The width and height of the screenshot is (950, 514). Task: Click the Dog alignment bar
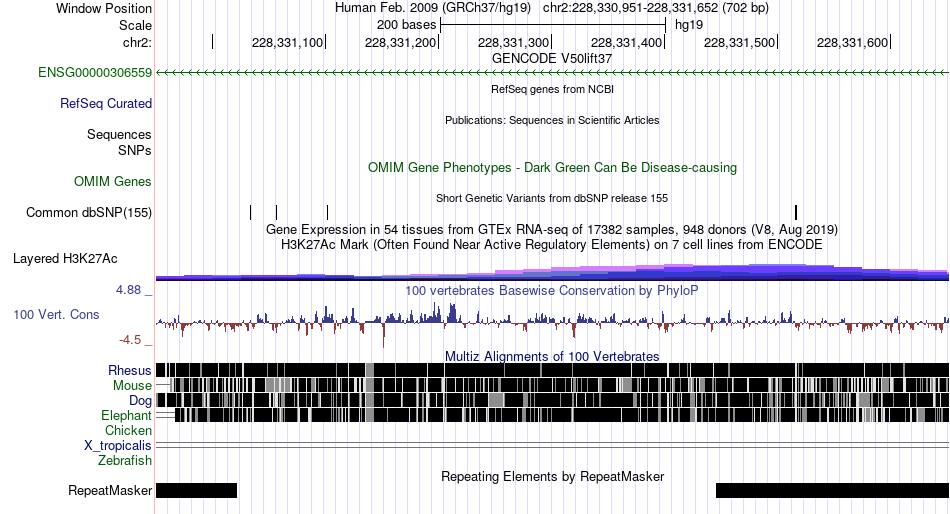point(552,400)
